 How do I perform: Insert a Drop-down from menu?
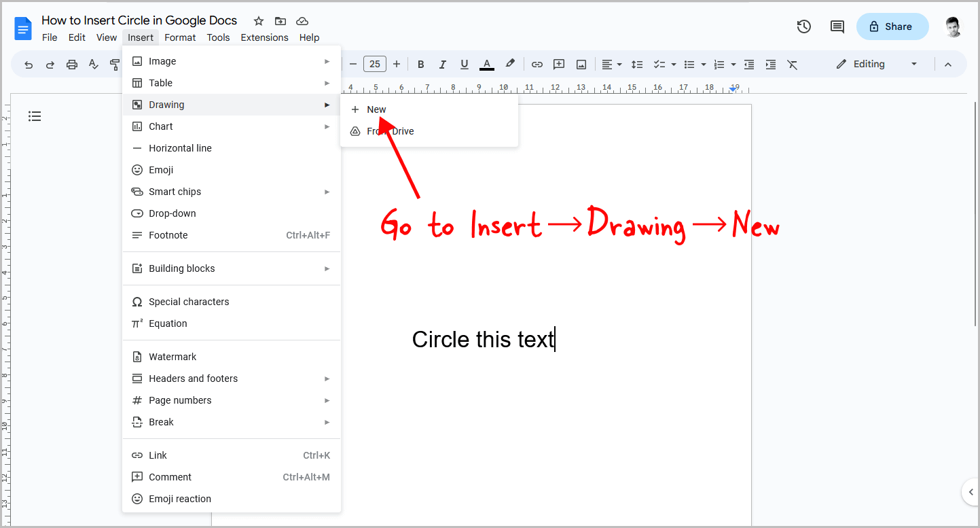[x=232, y=213]
